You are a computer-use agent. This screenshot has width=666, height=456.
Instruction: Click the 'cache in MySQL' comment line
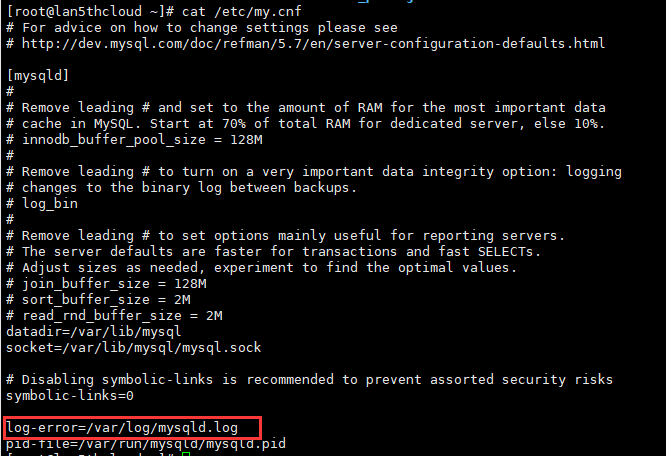[x=306, y=124]
